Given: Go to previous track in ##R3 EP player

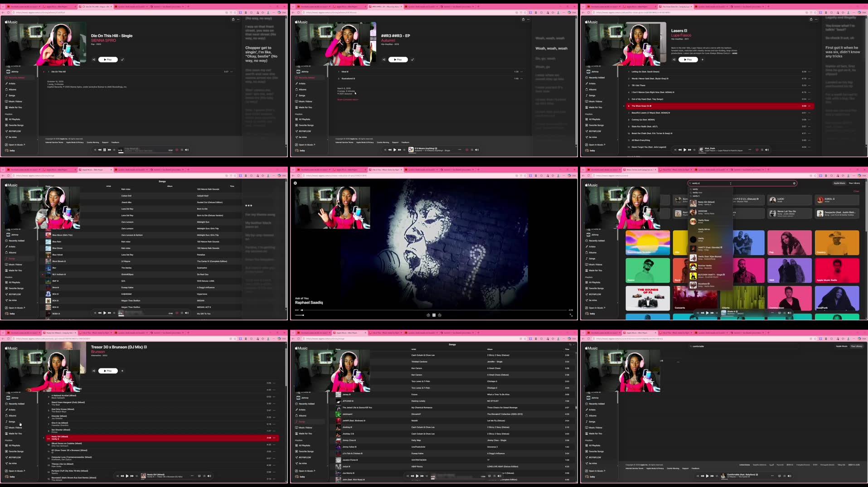Looking at the screenshot, I should tap(390, 150).
